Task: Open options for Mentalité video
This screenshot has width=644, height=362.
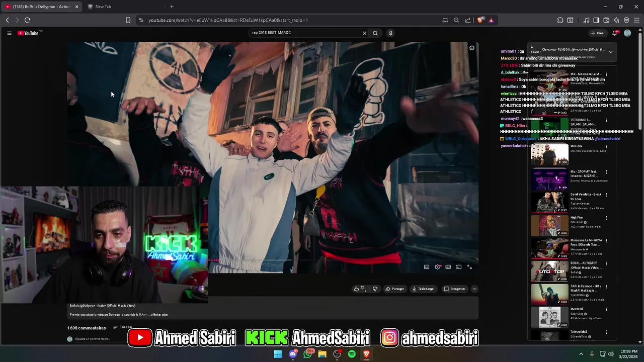Action: pyautogui.click(x=606, y=310)
